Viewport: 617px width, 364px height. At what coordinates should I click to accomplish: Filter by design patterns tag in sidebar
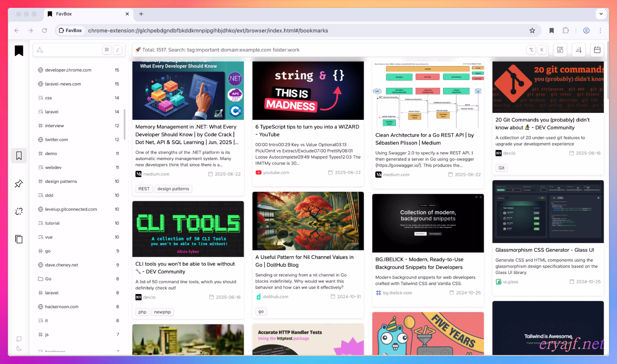click(x=78, y=181)
